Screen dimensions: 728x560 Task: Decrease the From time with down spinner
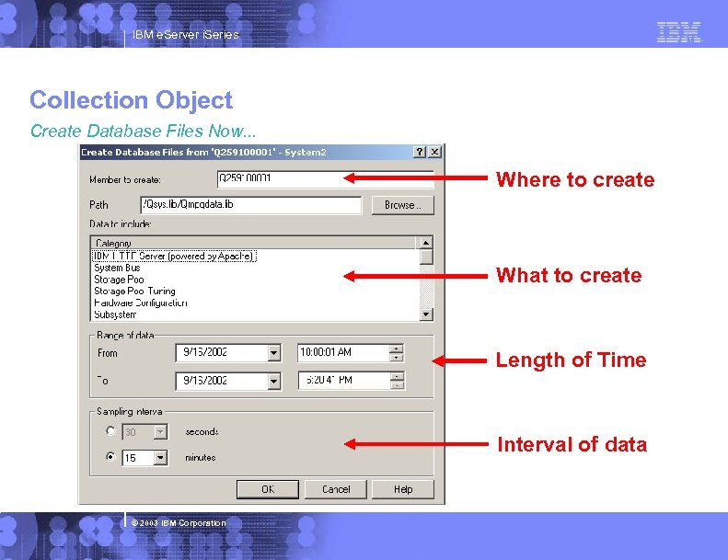click(x=396, y=358)
